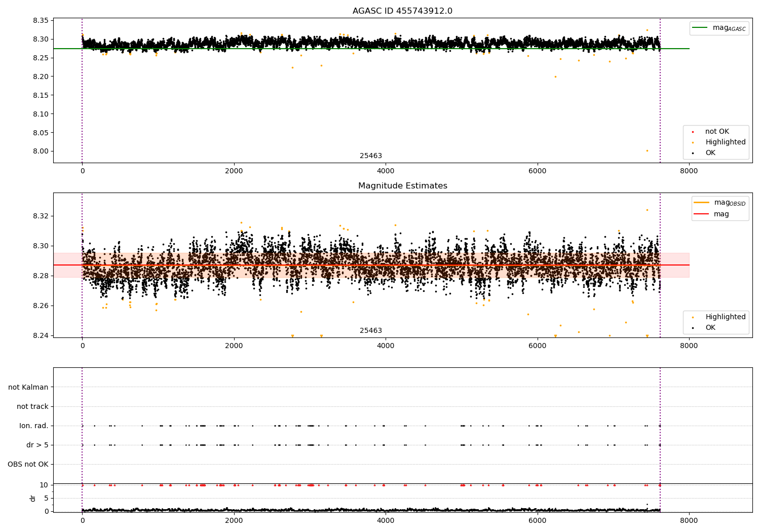Click the 4000 x-tick under the bottom dr plot
760x532 pixels.
coord(386,520)
